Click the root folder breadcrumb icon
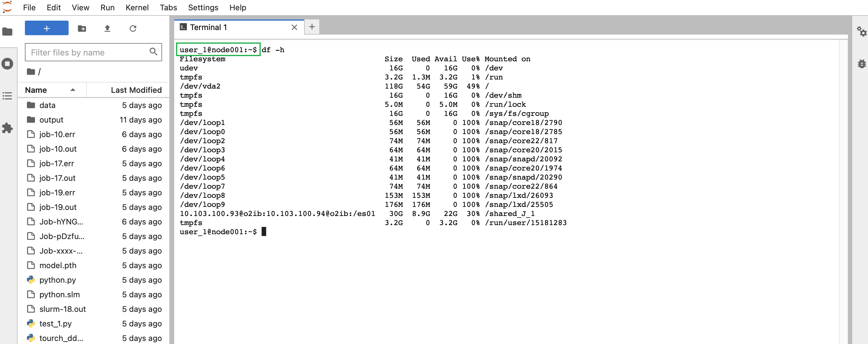This screenshot has height=344, width=868. 31,71
